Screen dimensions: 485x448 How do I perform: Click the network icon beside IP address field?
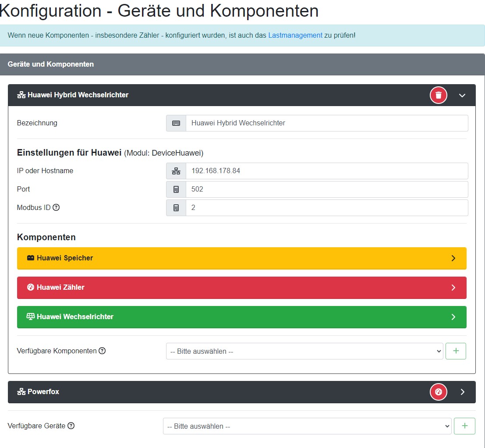[176, 171]
